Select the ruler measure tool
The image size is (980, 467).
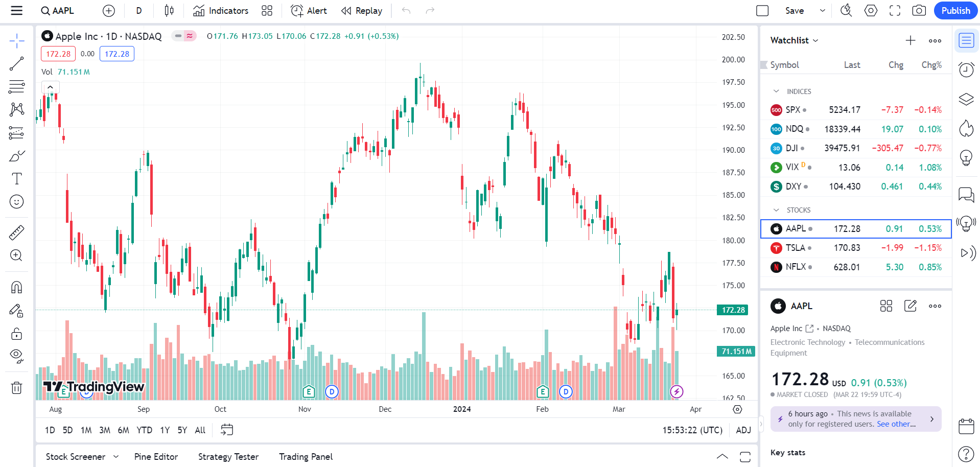pyautogui.click(x=17, y=233)
